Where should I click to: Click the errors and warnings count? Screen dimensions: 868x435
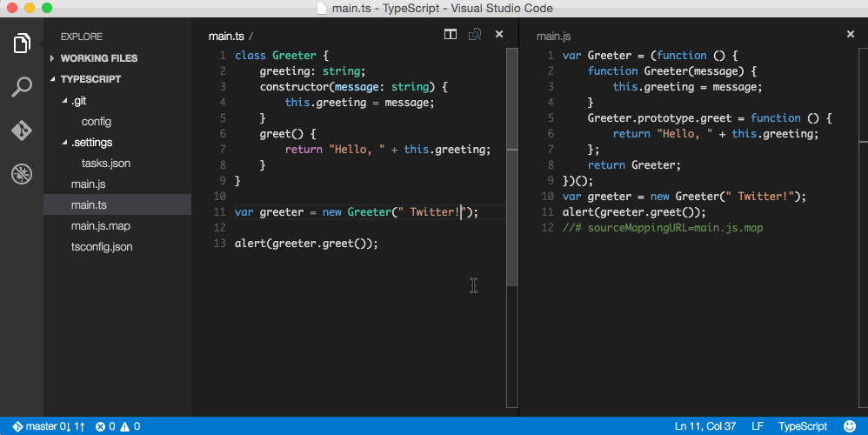(117, 426)
